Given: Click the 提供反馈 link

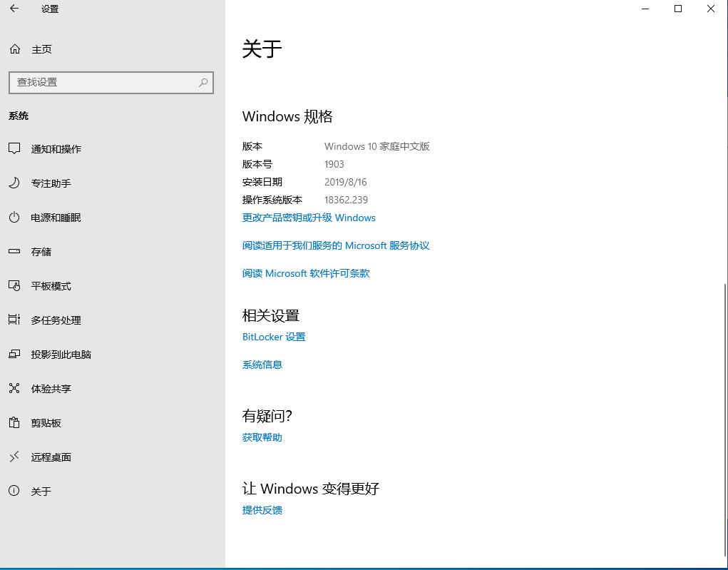Looking at the screenshot, I should pos(262,510).
